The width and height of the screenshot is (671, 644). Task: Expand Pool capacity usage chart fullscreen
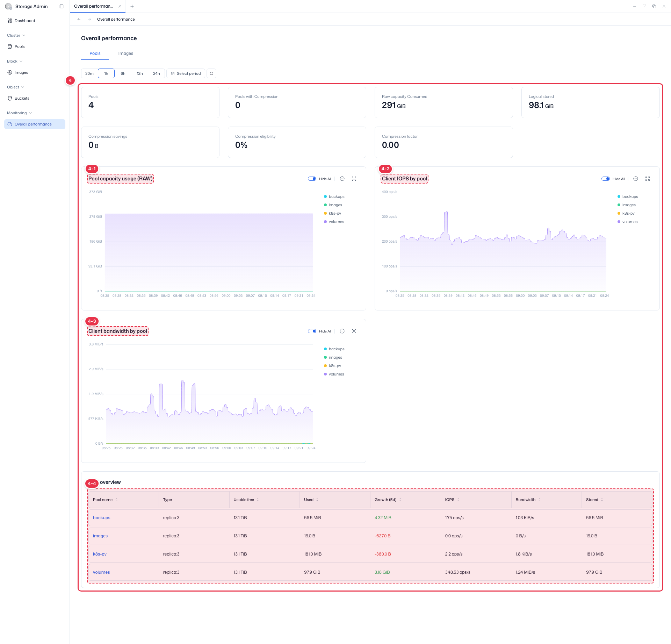(x=354, y=179)
